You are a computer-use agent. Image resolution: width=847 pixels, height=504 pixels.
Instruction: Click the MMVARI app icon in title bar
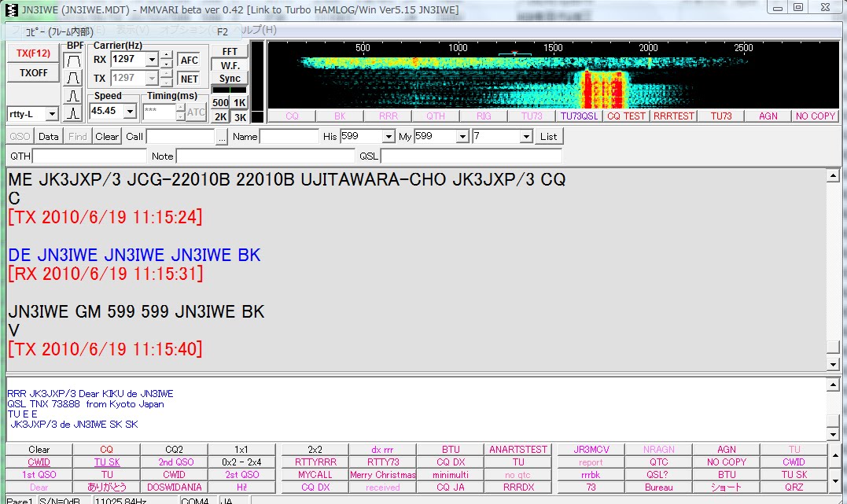[x=11, y=9]
